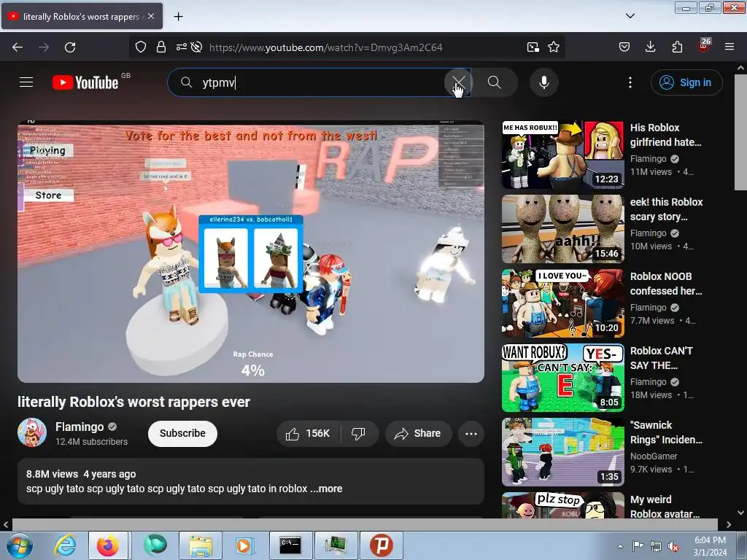Click the Sign in button
The image size is (747, 560).
pos(686,82)
